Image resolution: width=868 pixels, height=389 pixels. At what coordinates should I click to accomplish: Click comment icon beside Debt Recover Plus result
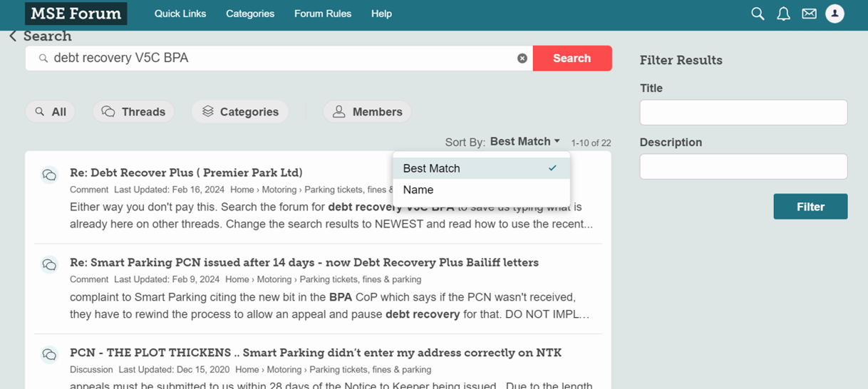(x=49, y=175)
